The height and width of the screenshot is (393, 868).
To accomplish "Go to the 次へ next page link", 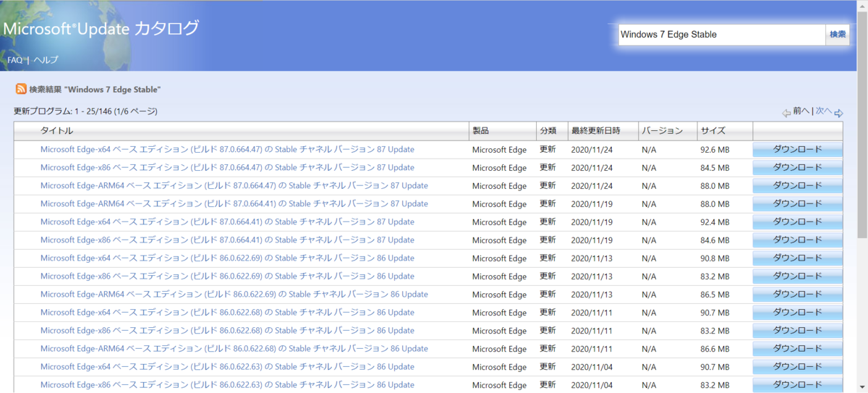I will pos(824,111).
